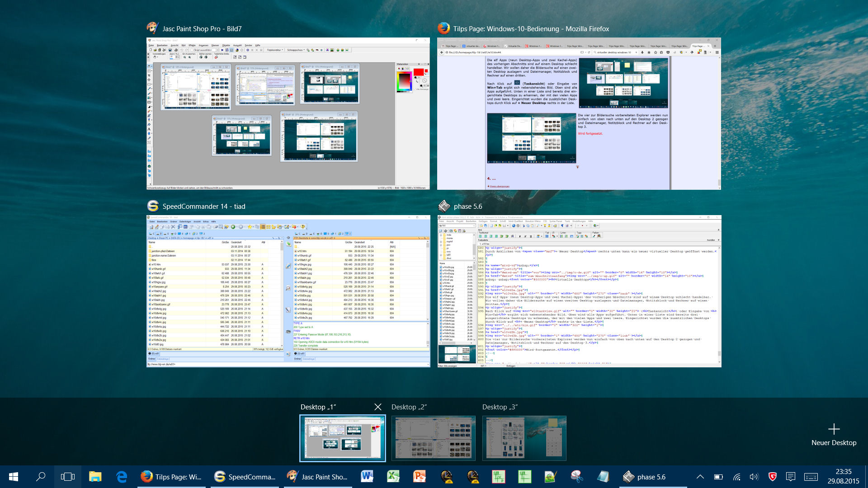Viewport: 868px width, 488px height.
Task: Open the Action Center notifications icon
Action: click(x=790, y=477)
